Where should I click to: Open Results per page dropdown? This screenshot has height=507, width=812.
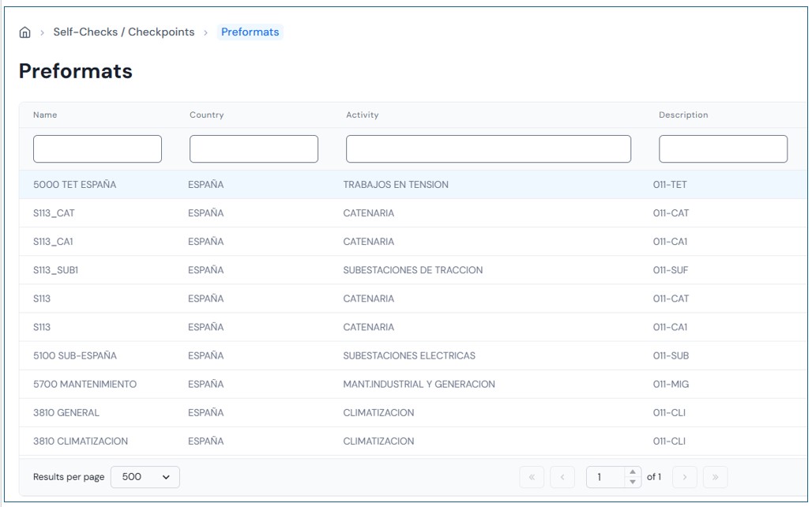click(145, 477)
